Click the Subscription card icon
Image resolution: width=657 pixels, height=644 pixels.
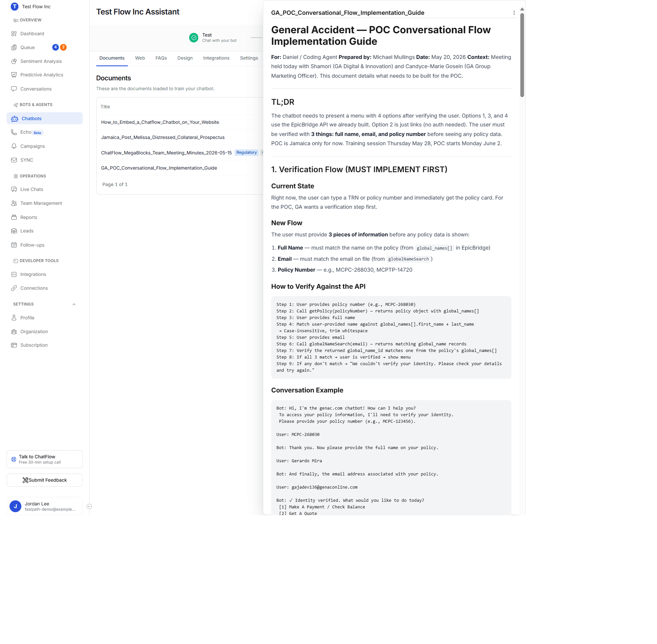[14, 345]
